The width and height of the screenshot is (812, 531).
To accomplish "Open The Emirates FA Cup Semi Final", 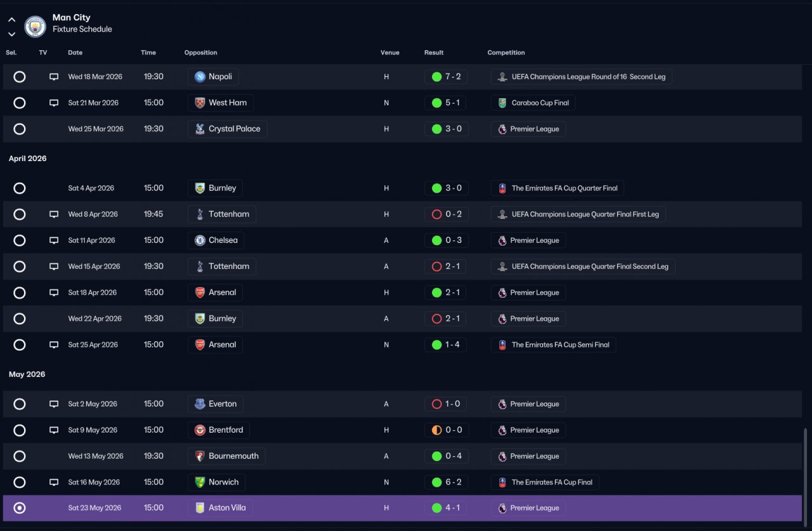I will point(553,344).
